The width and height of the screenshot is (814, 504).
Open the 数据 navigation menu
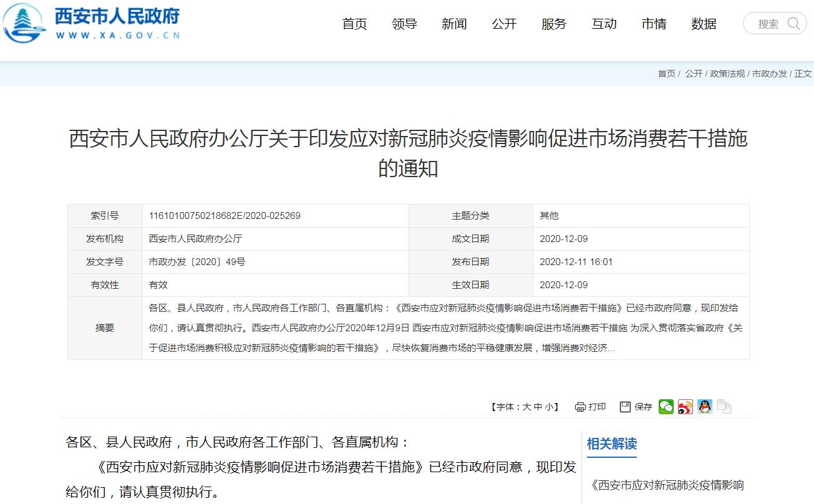[x=704, y=24]
